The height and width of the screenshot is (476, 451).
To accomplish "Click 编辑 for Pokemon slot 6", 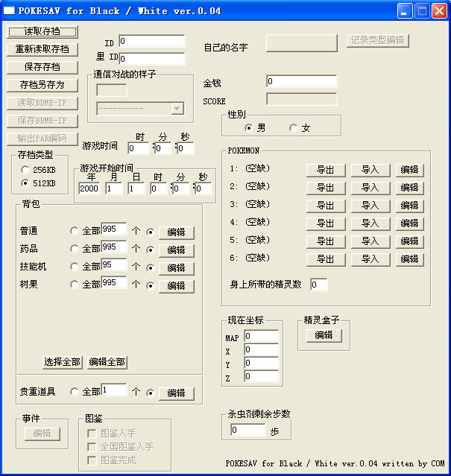I will pyautogui.click(x=409, y=260).
